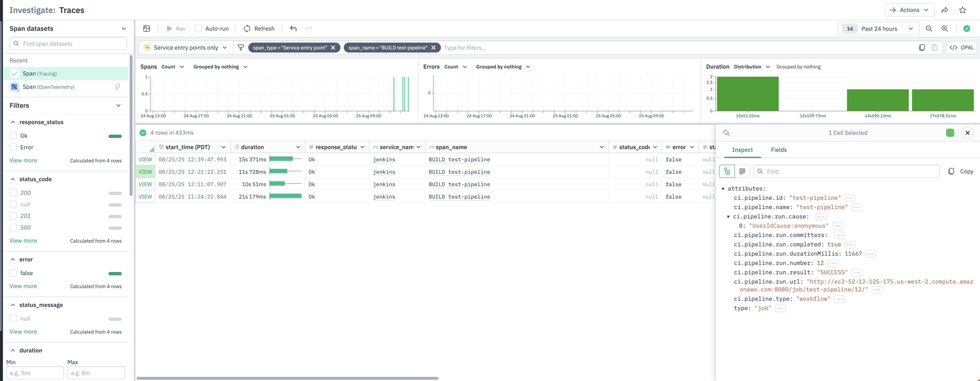Click the Find span datasets search field
This screenshot has height=381, width=980.
(68, 44)
